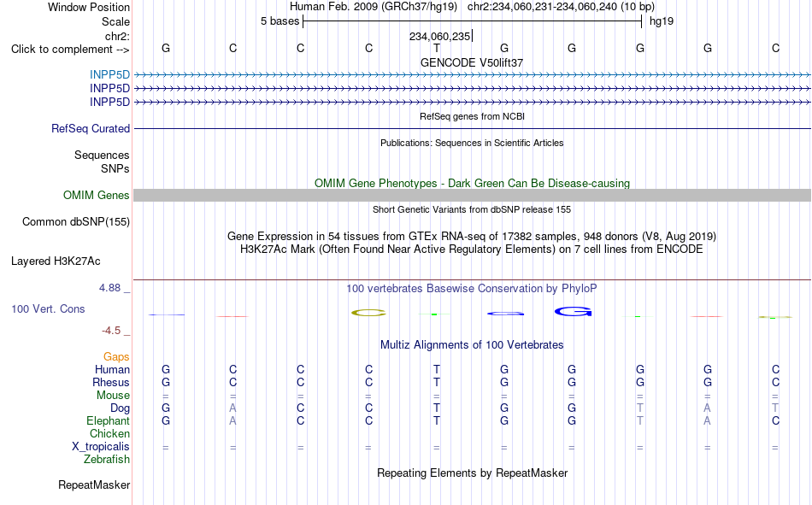
Task: Click 'Short Genetic Variants from dbSNP' title
Action: point(472,209)
